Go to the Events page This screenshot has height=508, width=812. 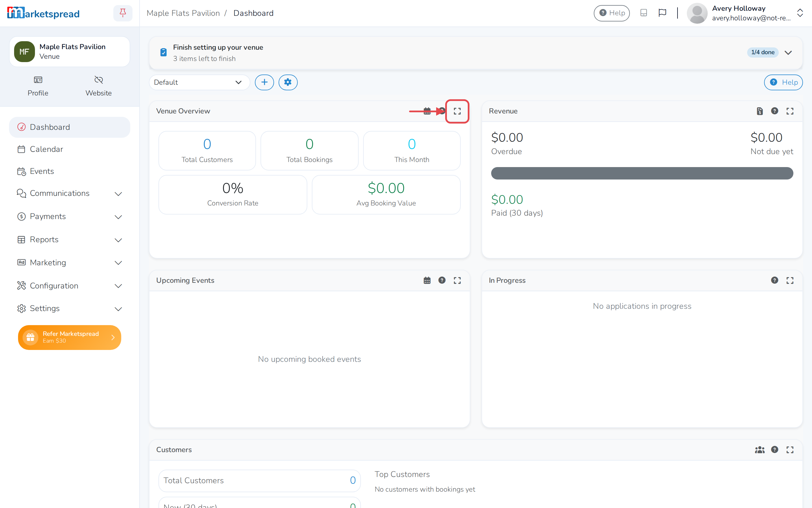pos(69,171)
